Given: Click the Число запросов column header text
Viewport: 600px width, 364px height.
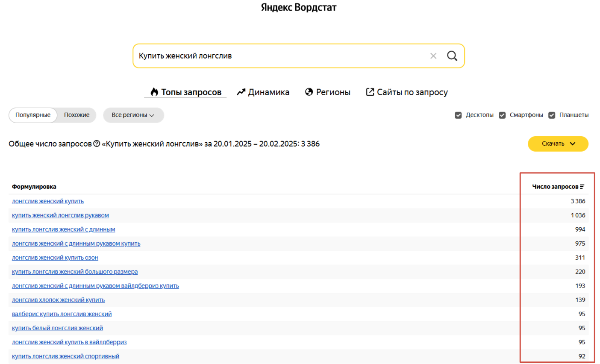Looking at the screenshot, I should (x=555, y=187).
